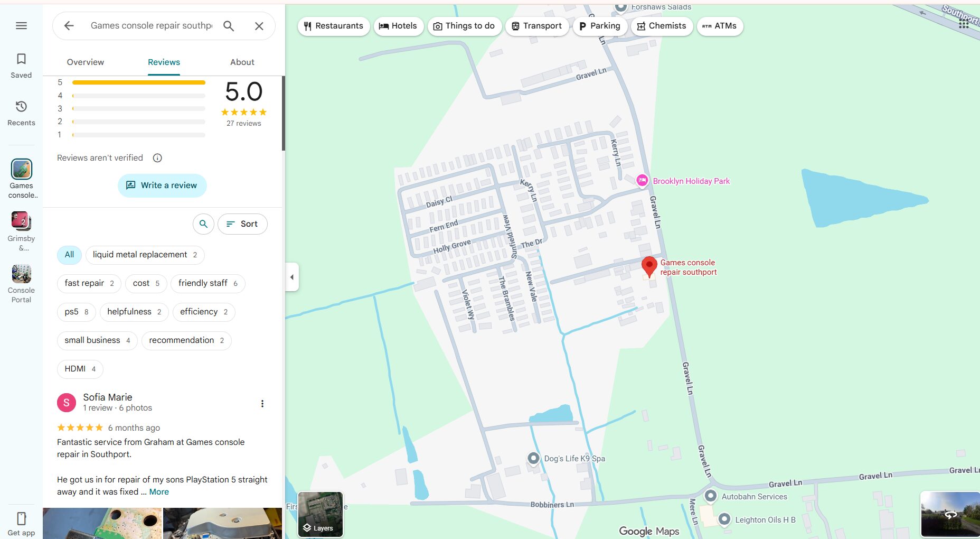This screenshot has width=980, height=539.
Task: Filter reviews by efficiency
Action: pos(204,312)
